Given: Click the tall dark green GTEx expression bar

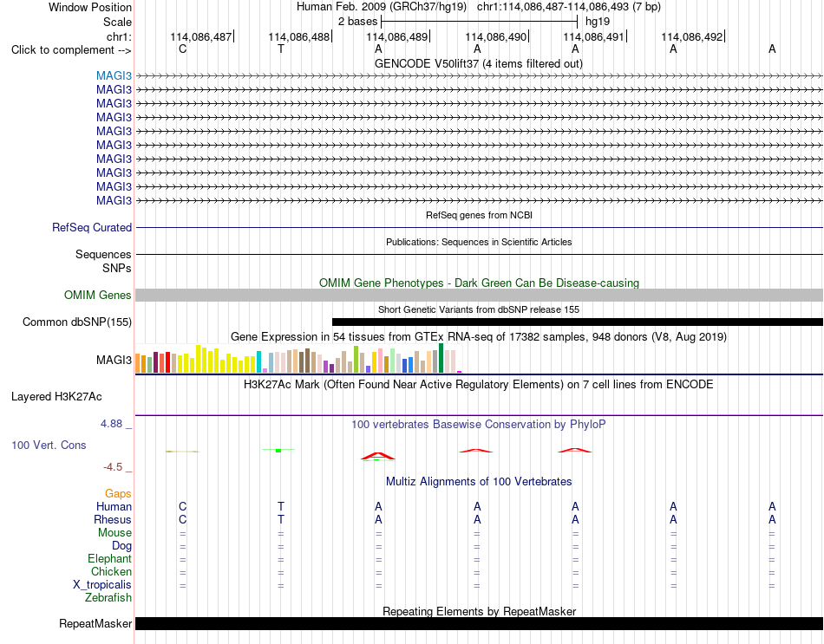Looking at the screenshot, I should point(441,358).
